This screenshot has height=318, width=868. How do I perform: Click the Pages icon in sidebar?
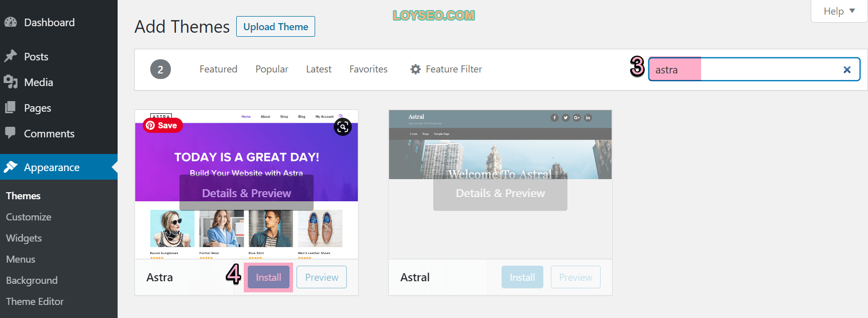pos(11,108)
